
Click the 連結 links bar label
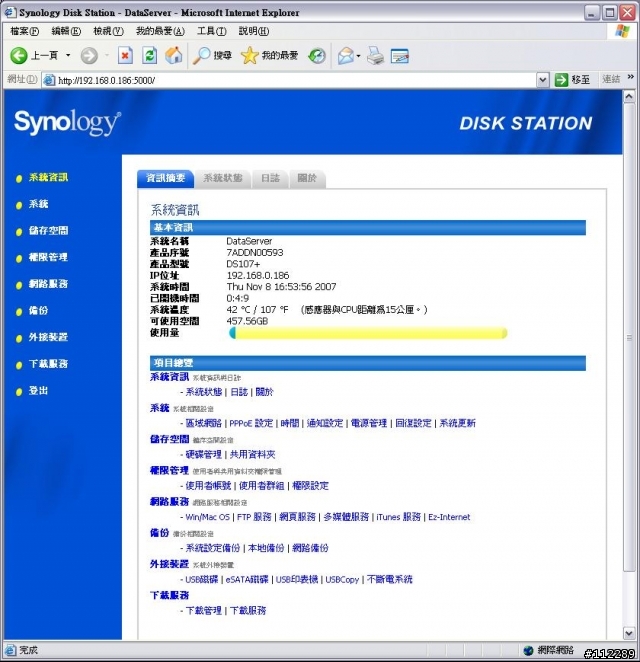click(x=611, y=79)
